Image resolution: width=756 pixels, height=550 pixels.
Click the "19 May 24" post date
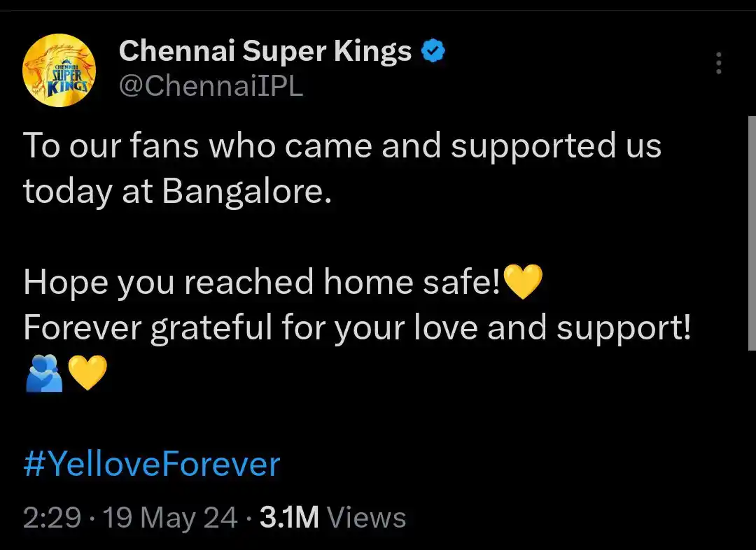(170, 519)
